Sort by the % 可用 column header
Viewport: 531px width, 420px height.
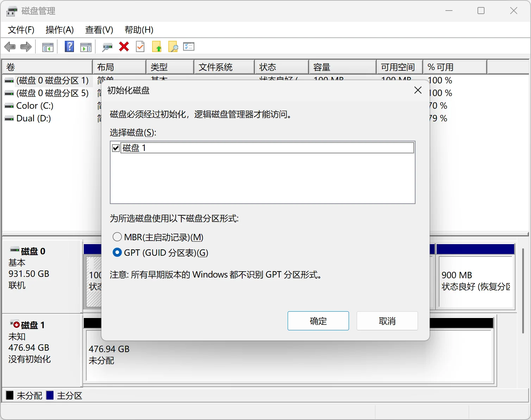pyautogui.click(x=455, y=67)
